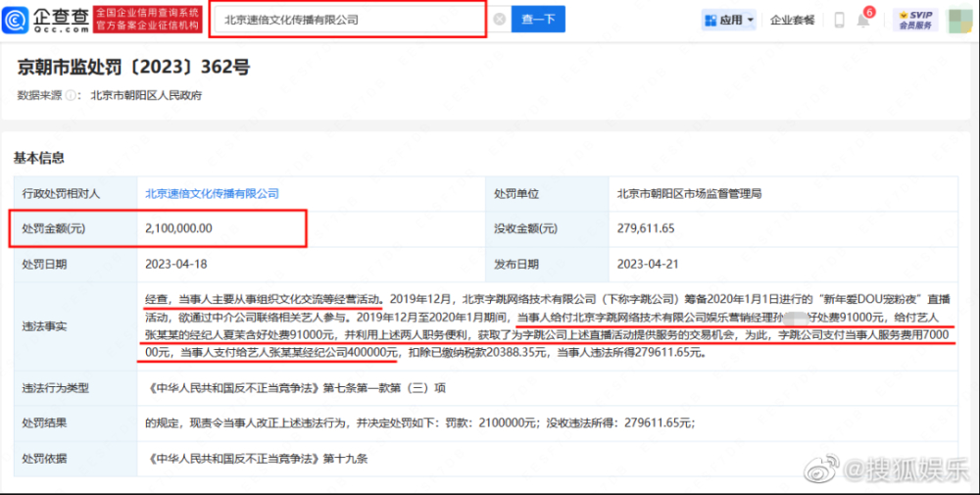Click the 基本信息 section heading
This screenshot has width=980, height=495.
[x=39, y=158]
